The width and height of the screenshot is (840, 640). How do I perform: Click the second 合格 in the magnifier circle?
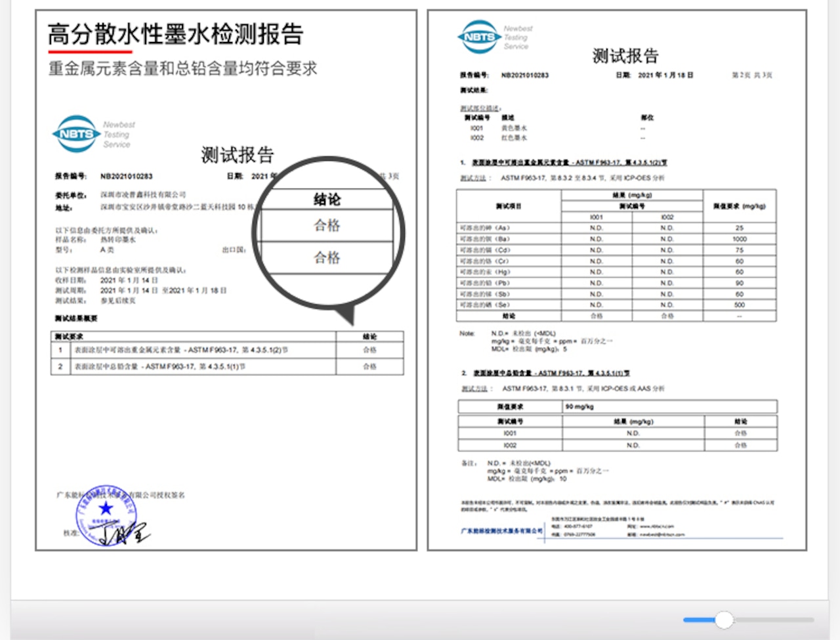click(327, 257)
